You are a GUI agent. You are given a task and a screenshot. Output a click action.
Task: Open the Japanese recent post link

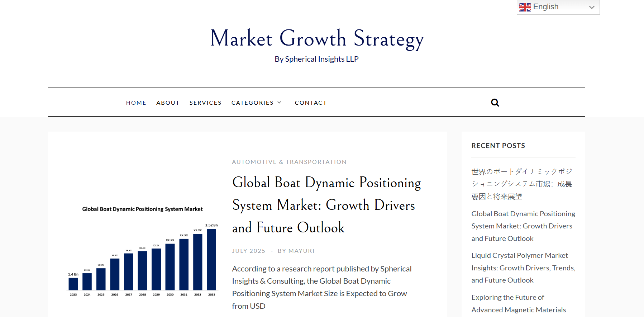point(521,184)
